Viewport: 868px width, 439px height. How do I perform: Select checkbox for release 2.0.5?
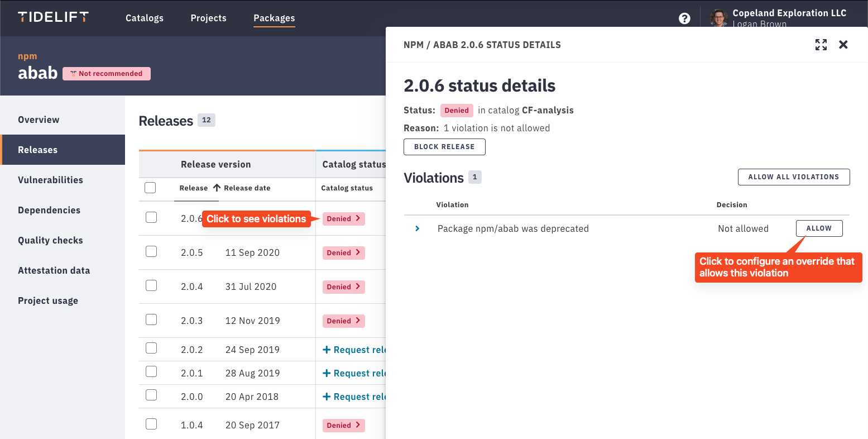[151, 251]
